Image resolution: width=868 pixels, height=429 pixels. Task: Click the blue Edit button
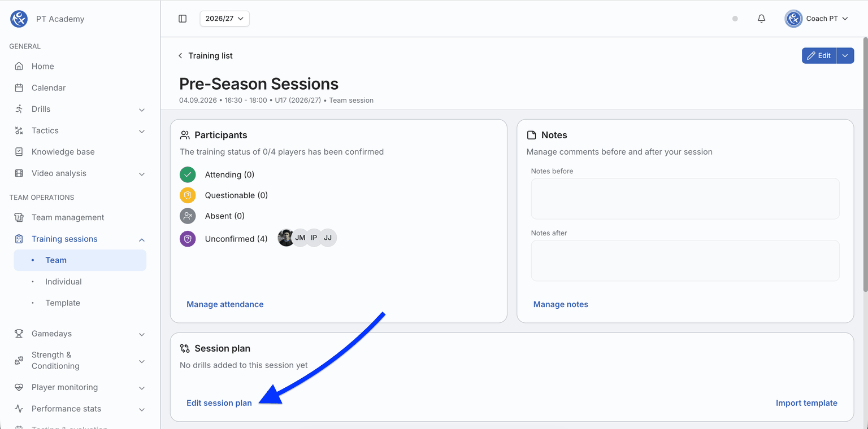click(819, 55)
